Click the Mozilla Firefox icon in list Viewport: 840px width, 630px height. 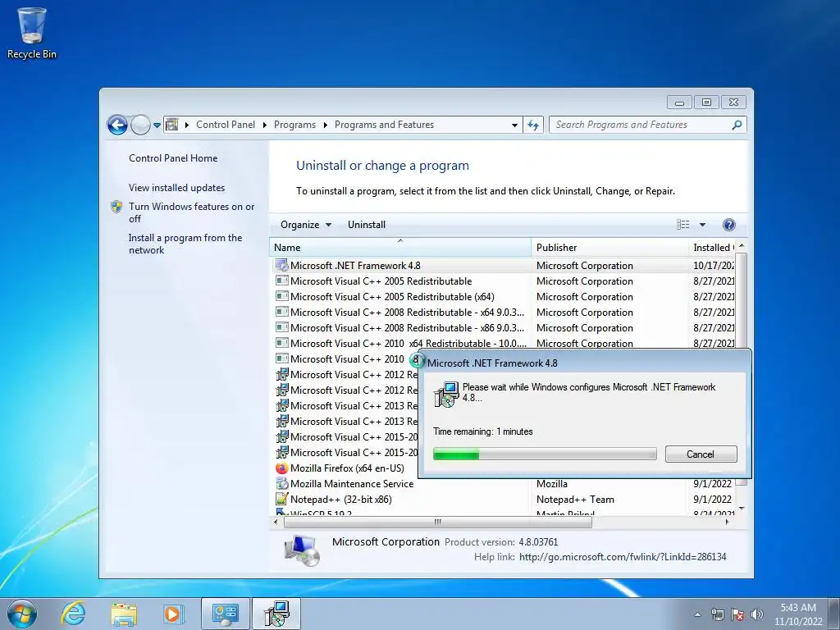click(282, 468)
